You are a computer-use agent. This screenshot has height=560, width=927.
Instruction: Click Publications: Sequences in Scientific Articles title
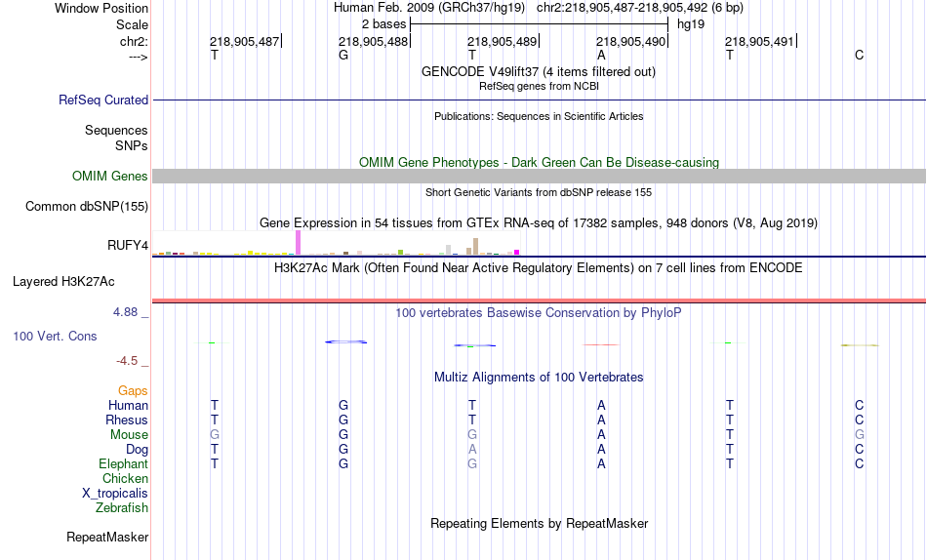click(539, 116)
